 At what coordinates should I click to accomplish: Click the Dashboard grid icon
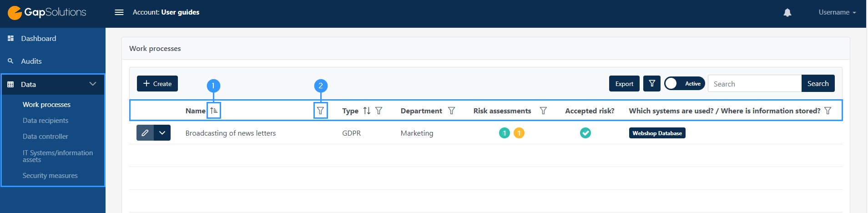(x=11, y=38)
